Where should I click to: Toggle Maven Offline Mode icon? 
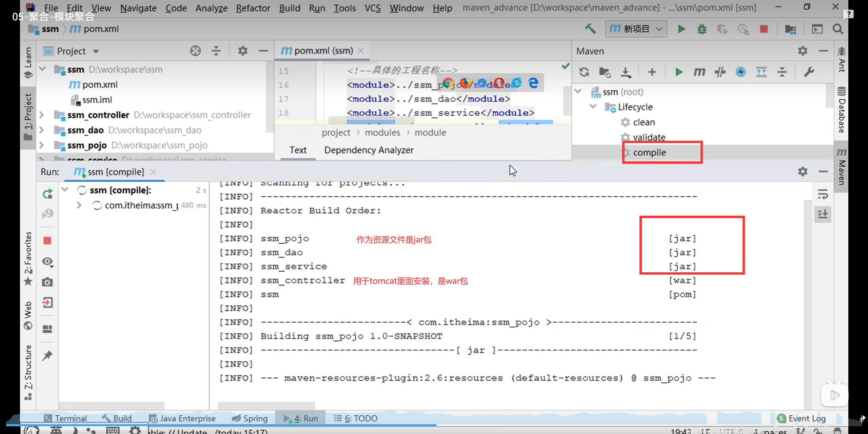point(720,72)
